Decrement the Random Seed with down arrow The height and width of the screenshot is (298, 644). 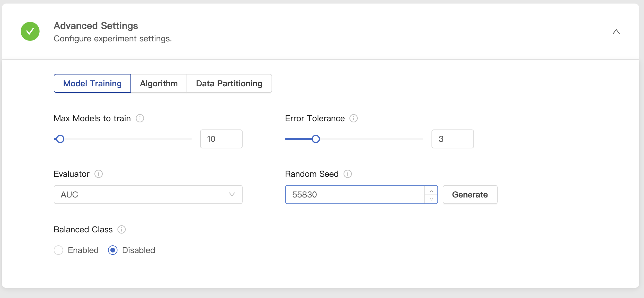pyautogui.click(x=431, y=199)
